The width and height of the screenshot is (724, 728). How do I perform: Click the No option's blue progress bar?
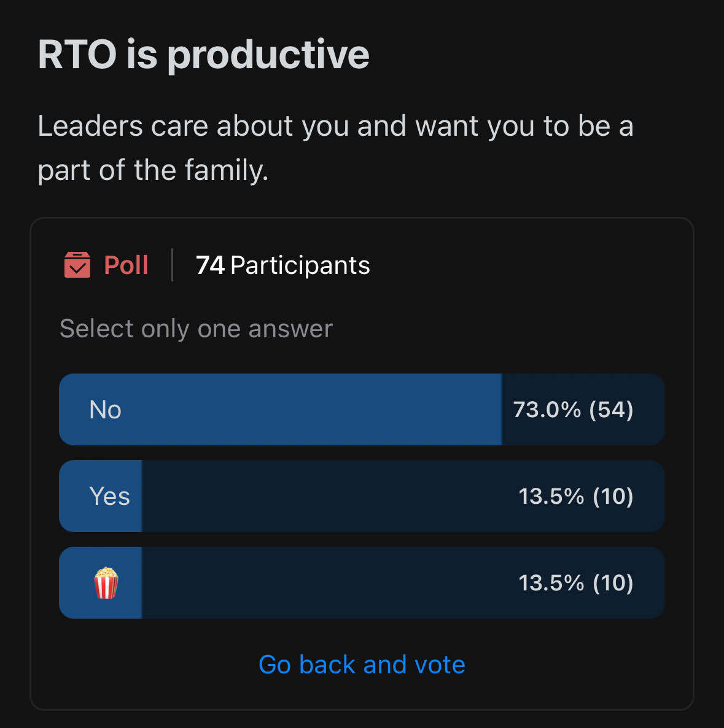pyautogui.click(x=280, y=409)
